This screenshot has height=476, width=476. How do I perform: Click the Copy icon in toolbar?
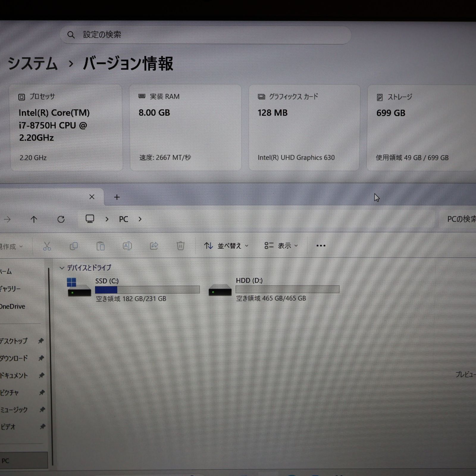pyautogui.click(x=73, y=246)
